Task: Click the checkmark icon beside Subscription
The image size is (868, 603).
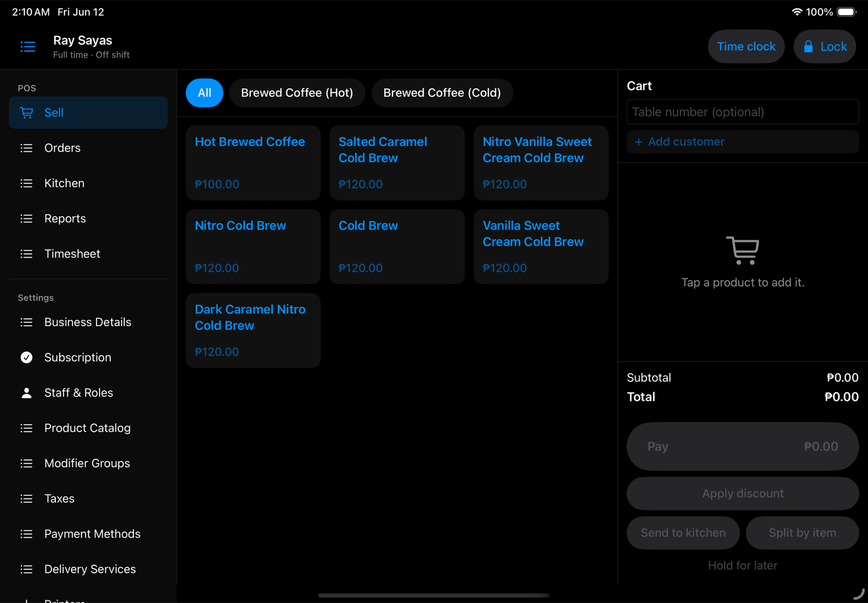Action: [26, 357]
